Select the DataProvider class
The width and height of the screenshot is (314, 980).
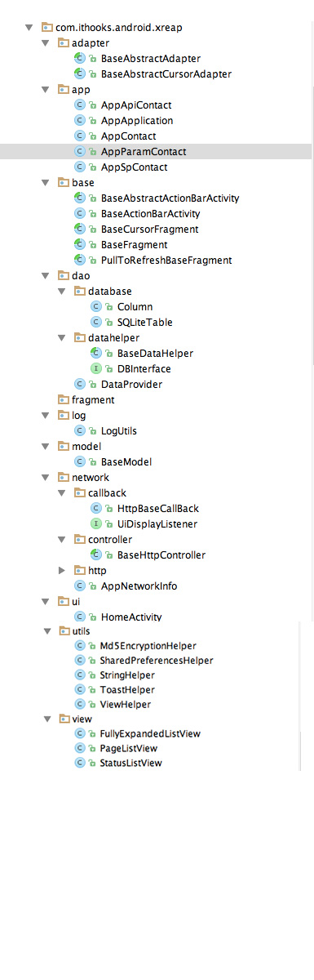[x=131, y=385]
